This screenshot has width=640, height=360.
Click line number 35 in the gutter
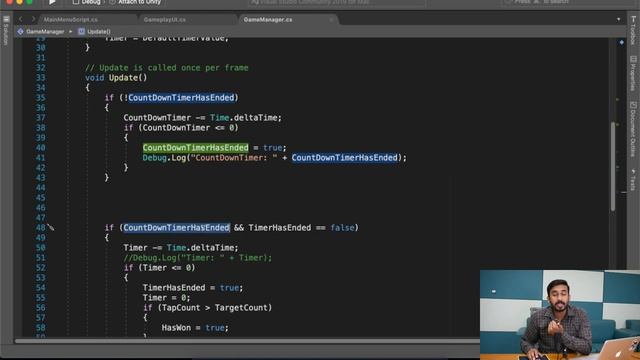[x=40, y=98]
